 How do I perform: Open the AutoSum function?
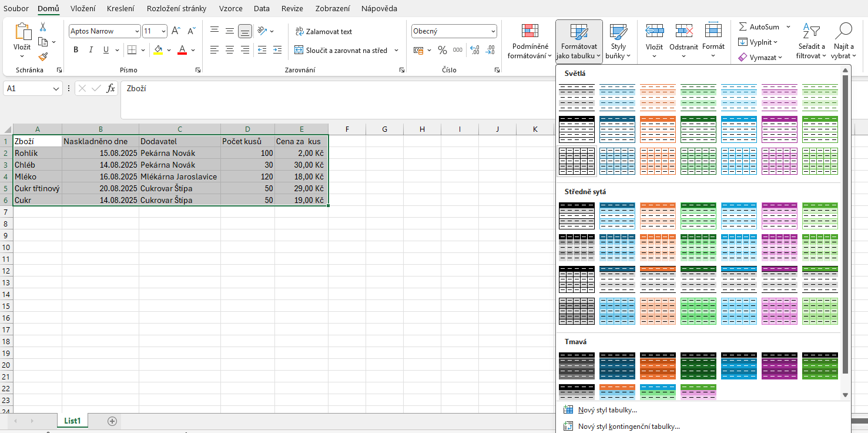coord(760,26)
